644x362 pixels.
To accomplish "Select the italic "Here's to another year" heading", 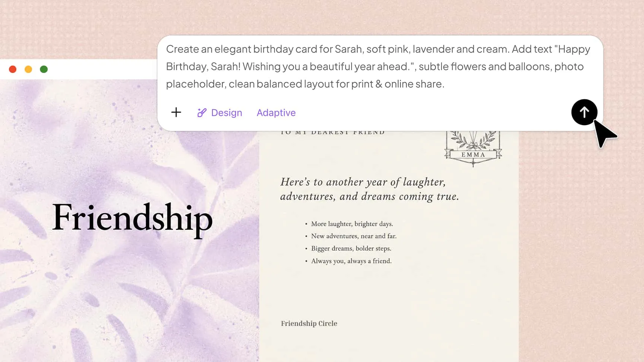I will [369, 189].
